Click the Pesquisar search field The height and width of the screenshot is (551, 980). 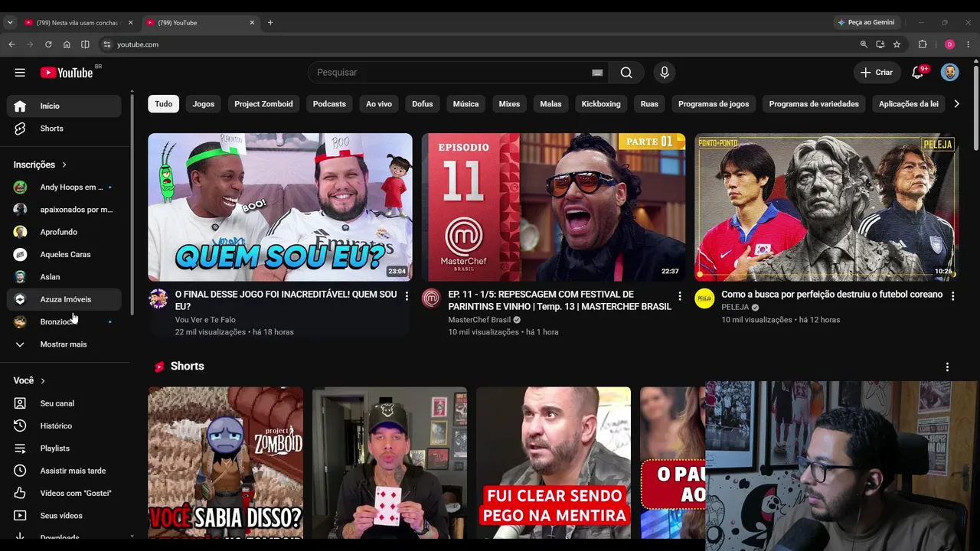[x=452, y=73]
